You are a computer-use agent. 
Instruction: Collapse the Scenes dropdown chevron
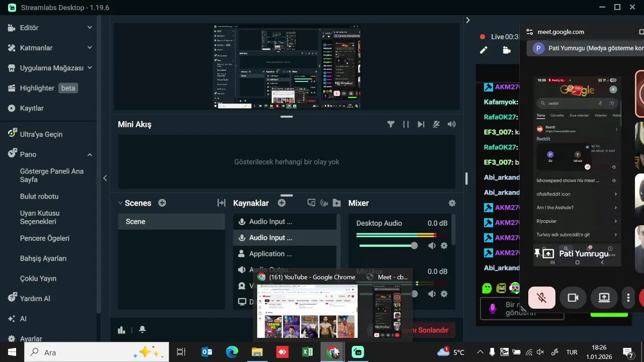tap(120, 203)
